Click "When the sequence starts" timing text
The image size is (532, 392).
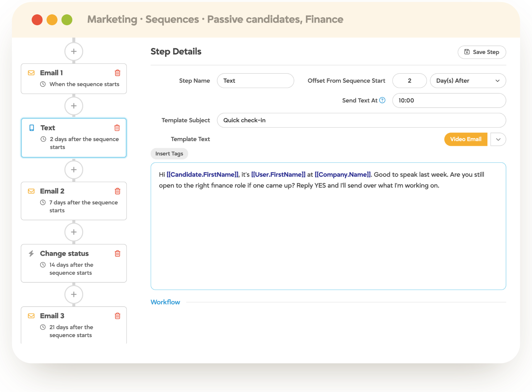pos(84,84)
